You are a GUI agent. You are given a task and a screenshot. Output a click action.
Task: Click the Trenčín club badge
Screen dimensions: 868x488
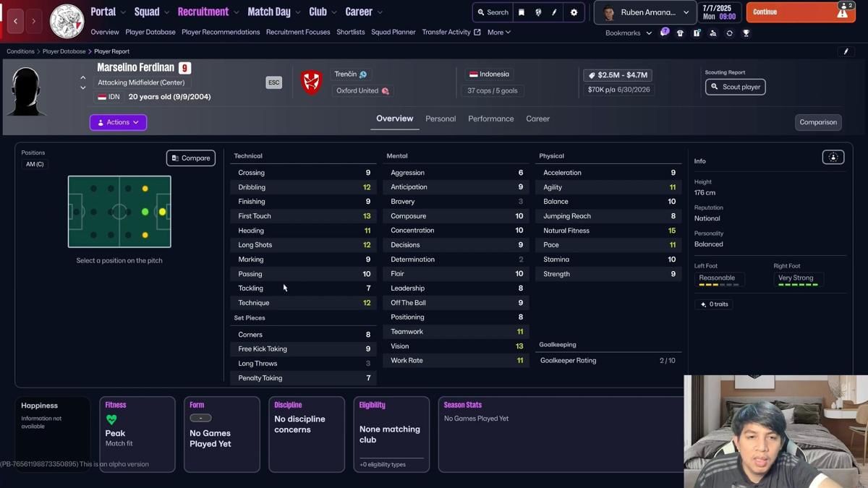click(x=311, y=82)
